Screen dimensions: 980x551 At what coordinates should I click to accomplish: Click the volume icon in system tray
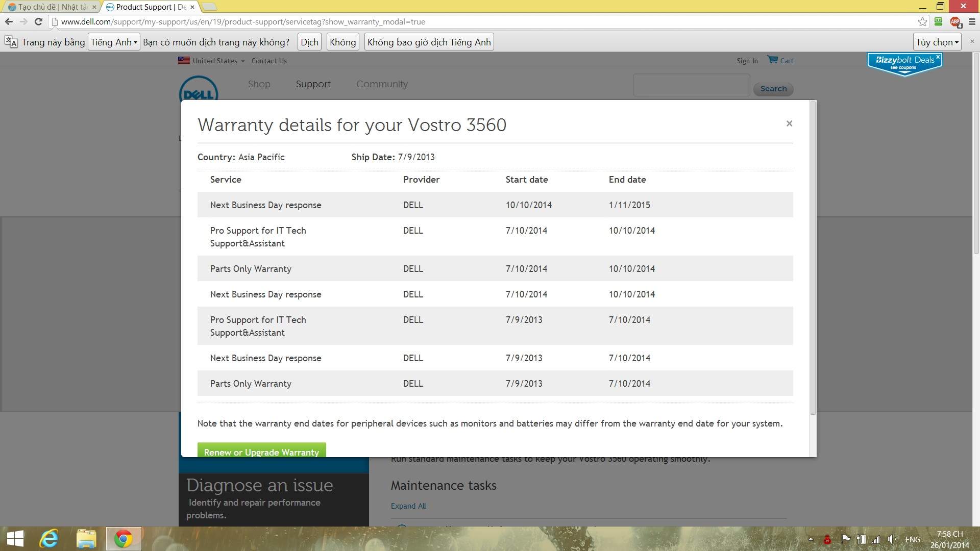coord(891,539)
